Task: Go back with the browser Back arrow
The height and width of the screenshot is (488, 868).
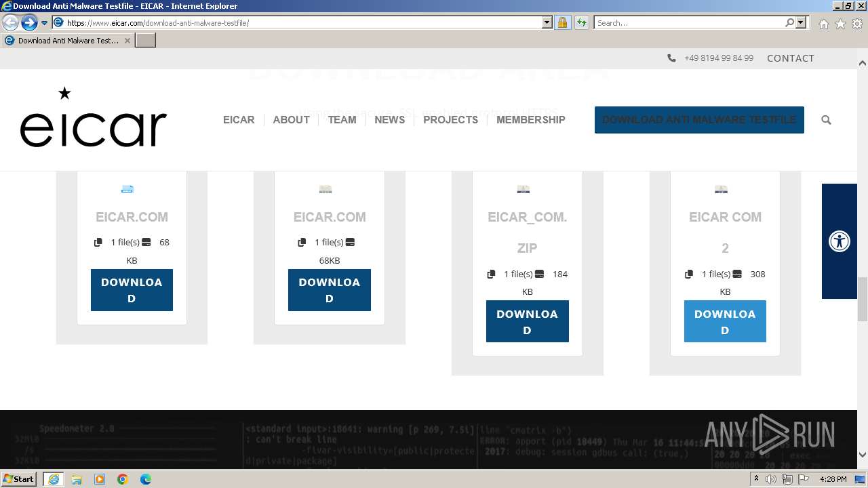Action: pyautogui.click(x=11, y=23)
